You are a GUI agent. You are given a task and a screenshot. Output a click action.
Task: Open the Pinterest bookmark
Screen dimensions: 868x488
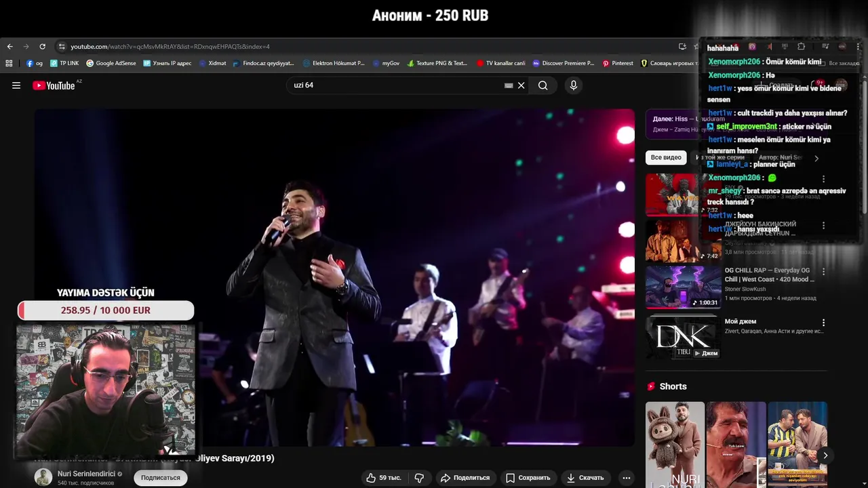click(618, 63)
